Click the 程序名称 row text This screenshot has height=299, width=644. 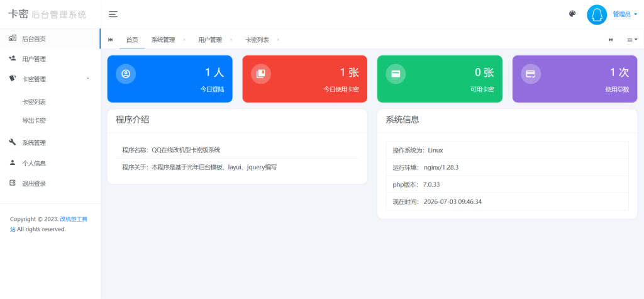coord(171,150)
